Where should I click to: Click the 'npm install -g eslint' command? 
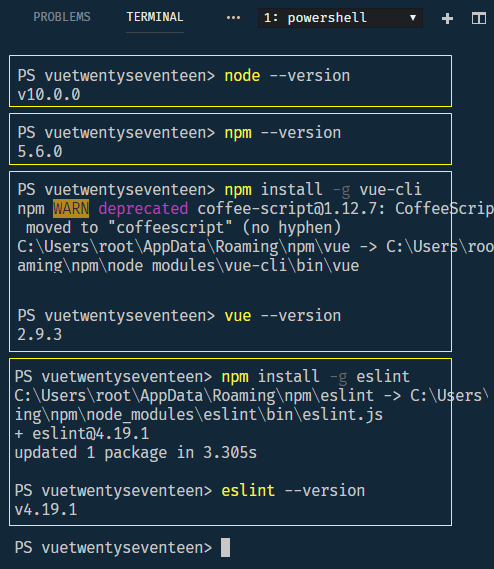coord(316,377)
